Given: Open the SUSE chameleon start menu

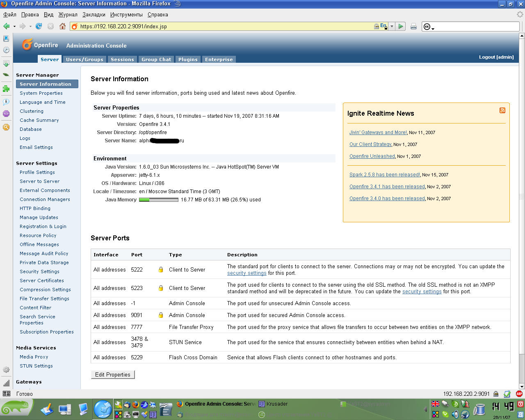Looking at the screenshot, I should (16, 409).
